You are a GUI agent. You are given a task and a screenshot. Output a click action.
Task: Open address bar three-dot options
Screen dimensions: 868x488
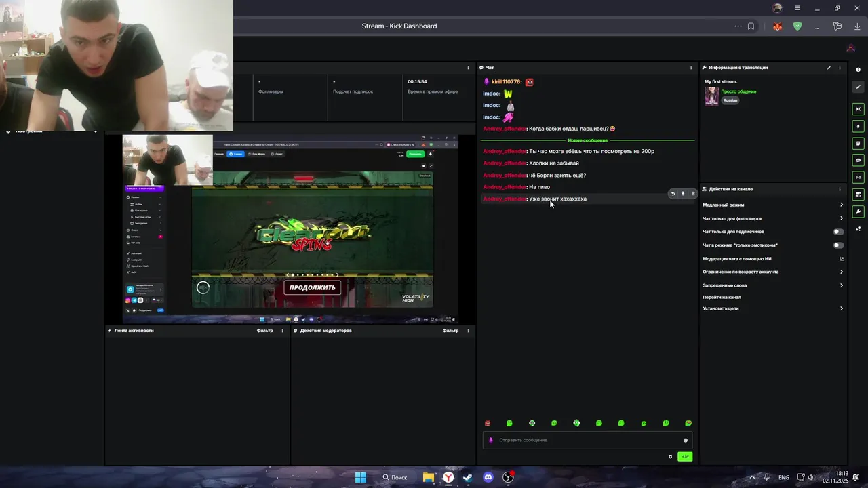738,26
